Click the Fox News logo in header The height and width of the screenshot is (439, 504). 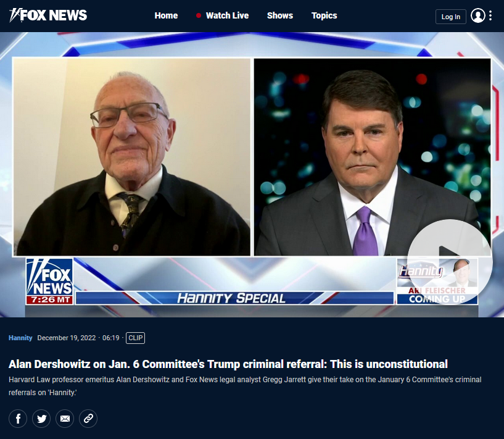point(48,15)
